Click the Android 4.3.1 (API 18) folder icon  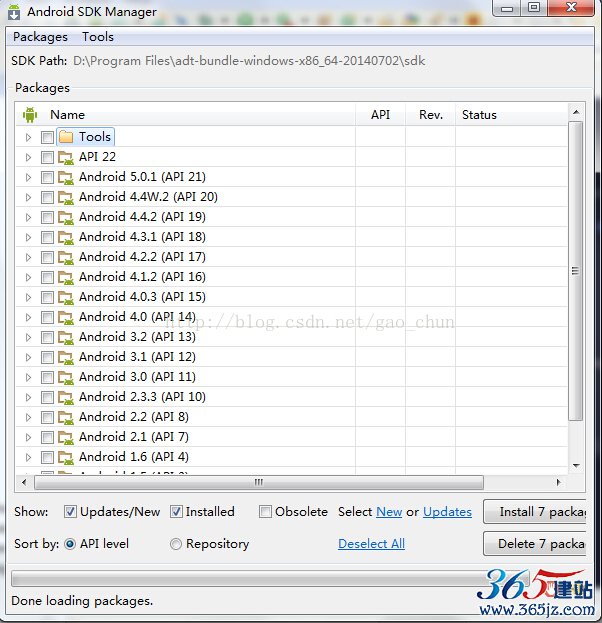(x=66, y=237)
